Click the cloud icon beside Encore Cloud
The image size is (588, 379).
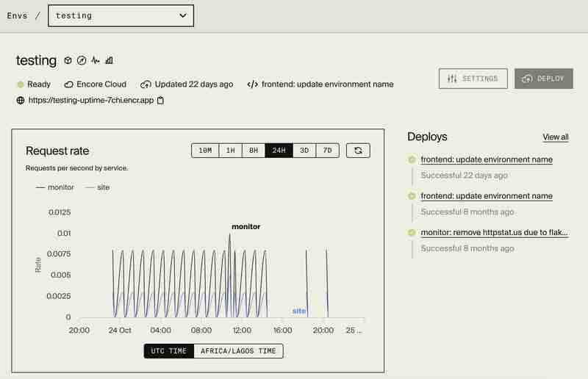pyautogui.click(x=68, y=84)
